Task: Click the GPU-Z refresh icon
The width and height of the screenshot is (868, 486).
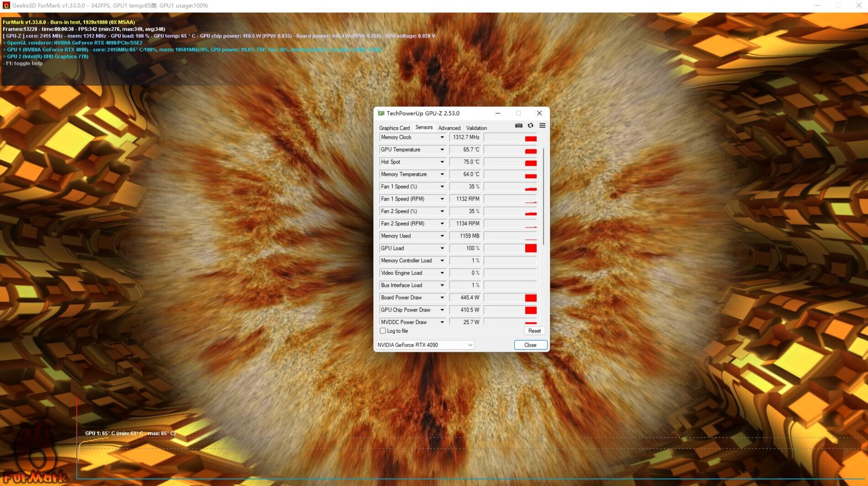Action: tap(531, 126)
